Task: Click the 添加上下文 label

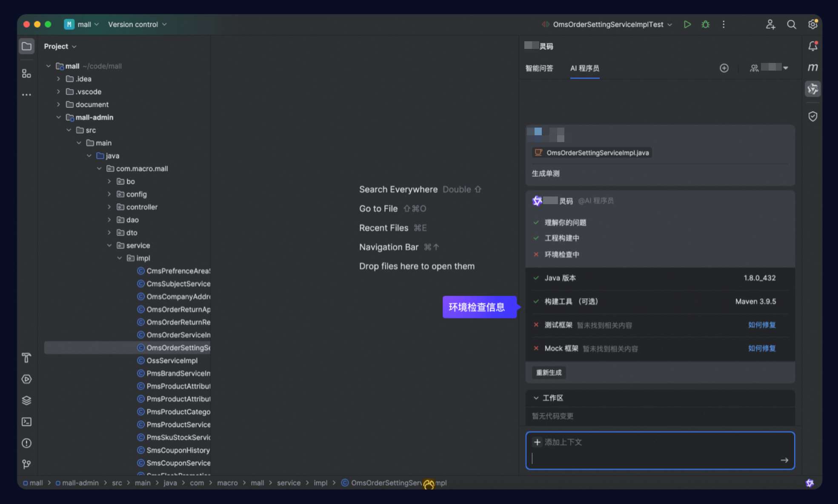Action: [x=563, y=442]
